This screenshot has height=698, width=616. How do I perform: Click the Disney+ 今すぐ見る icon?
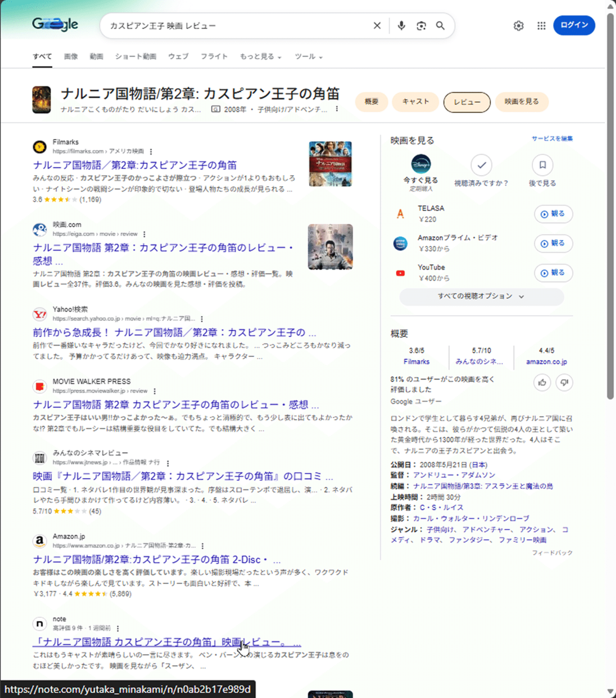coord(421,164)
